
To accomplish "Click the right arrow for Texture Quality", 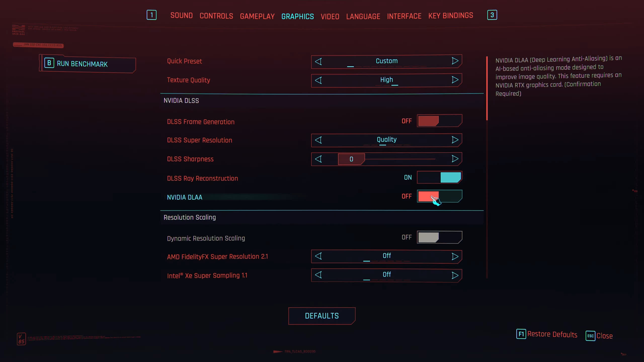I will pyautogui.click(x=455, y=80).
